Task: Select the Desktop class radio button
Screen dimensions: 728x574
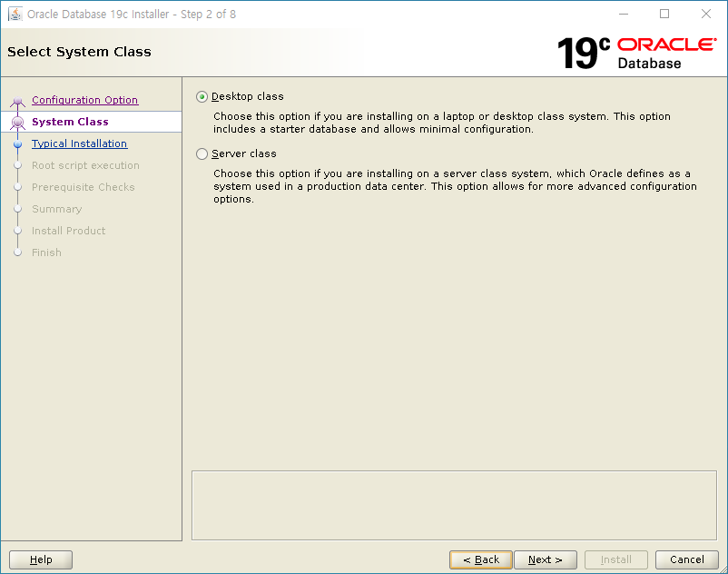Action: tap(202, 96)
